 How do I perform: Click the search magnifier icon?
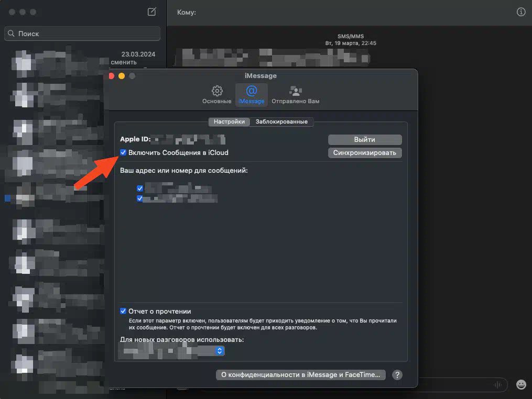pos(11,34)
